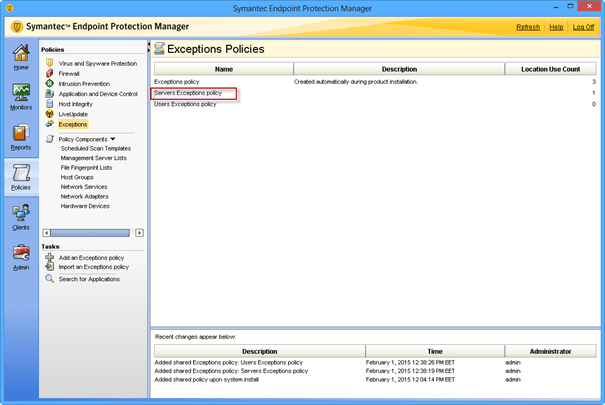This screenshot has width=605, height=405.
Task: Select Virus and Spyware Protection policy
Action: coord(97,63)
